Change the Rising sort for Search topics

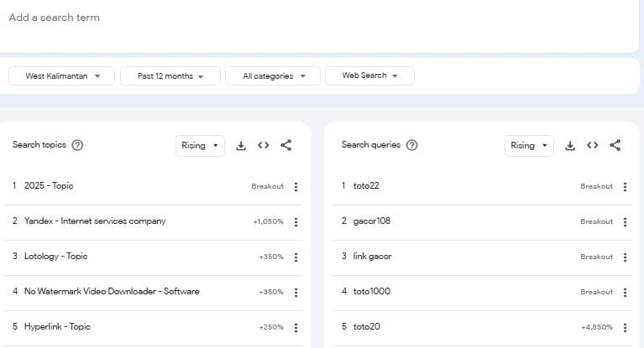pos(200,146)
